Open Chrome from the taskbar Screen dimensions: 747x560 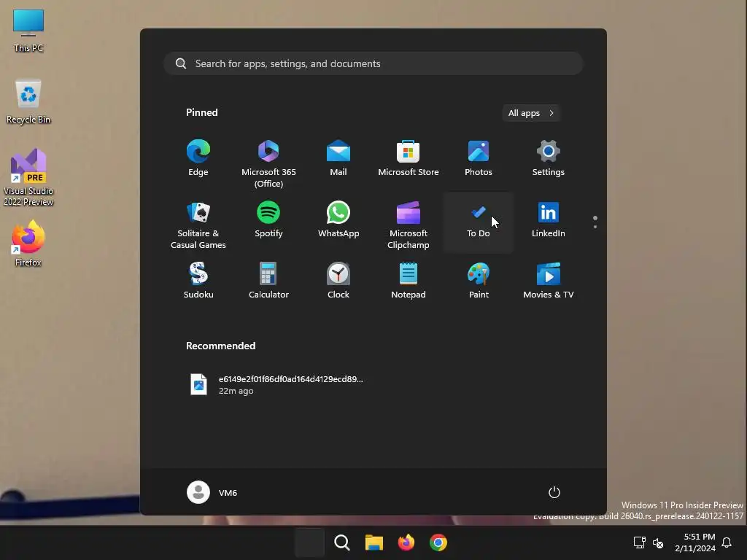tap(438, 542)
